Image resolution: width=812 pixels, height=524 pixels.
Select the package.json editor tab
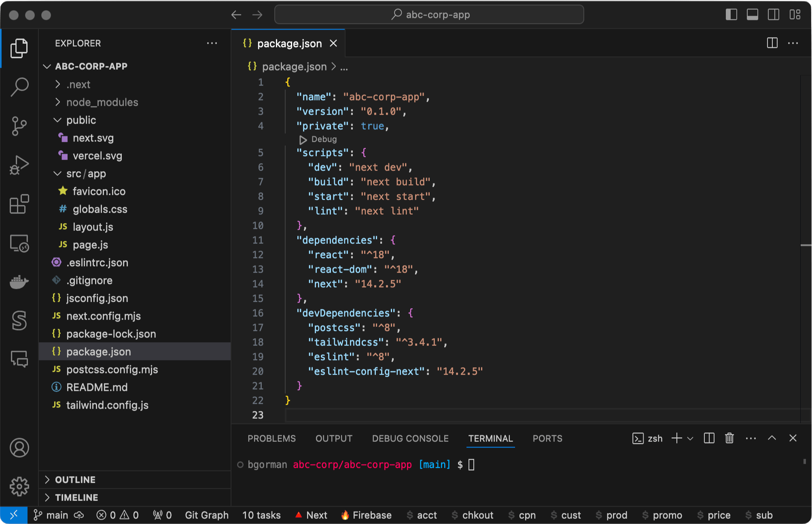(289, 43)
